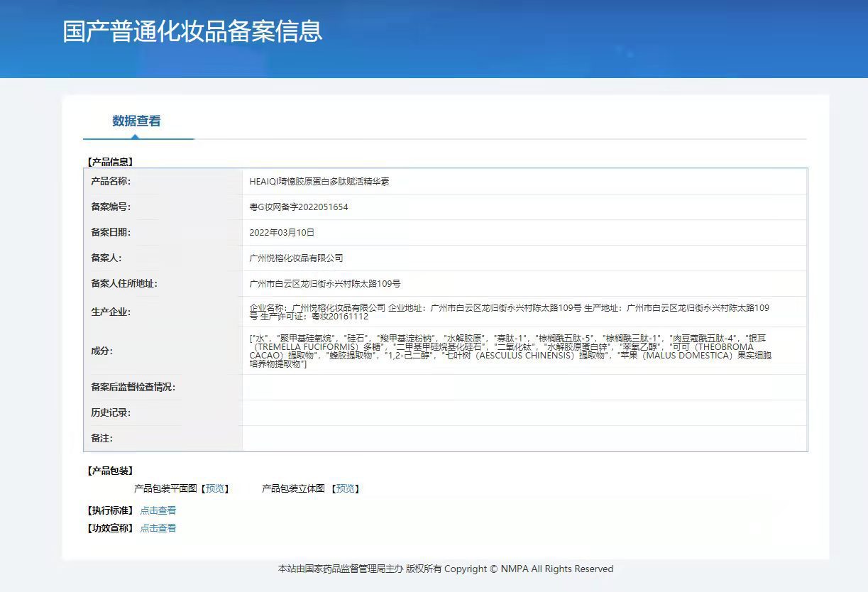Viewport: 868px width, 592px height.
Task: Click the 备案日期 row label
Action: (111, 232)
